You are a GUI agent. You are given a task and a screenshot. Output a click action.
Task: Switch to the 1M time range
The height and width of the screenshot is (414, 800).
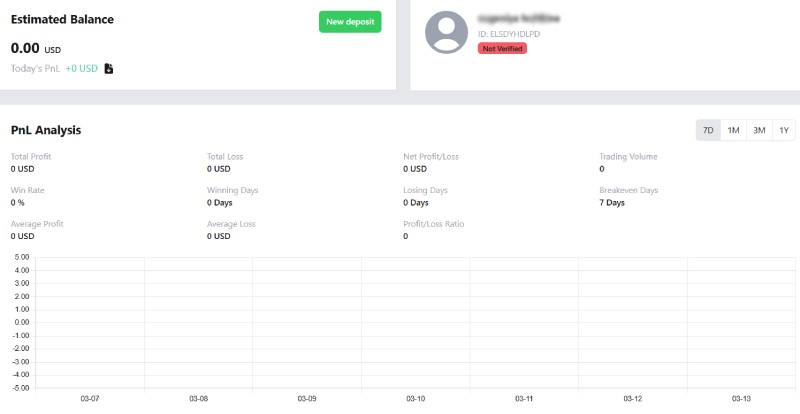point(733,130)
